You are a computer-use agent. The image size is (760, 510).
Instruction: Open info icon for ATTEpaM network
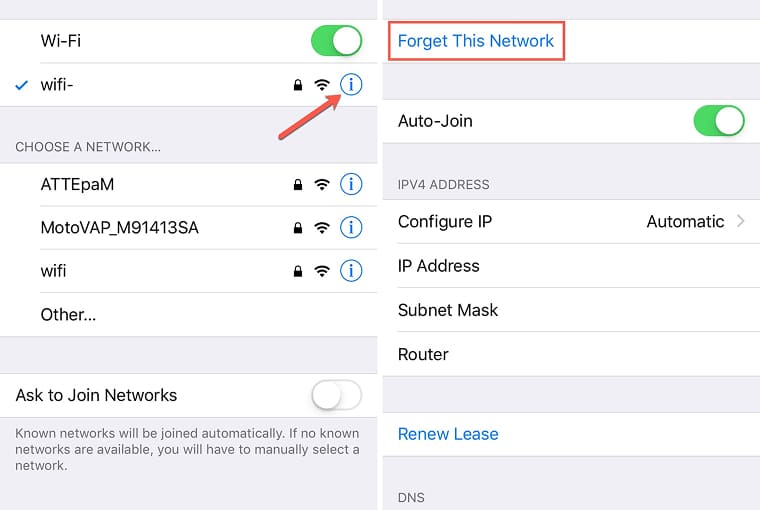click(351, 184)
